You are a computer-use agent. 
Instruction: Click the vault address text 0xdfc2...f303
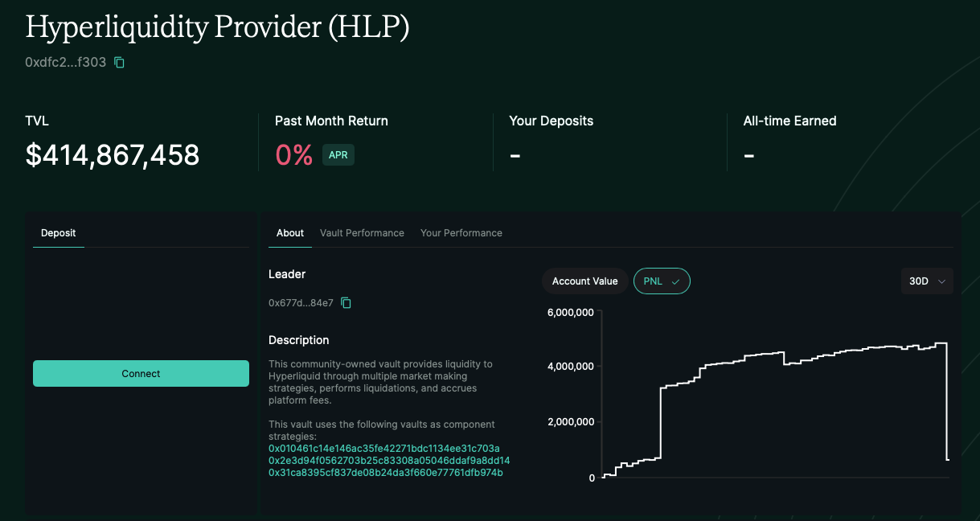click(66, 62)
